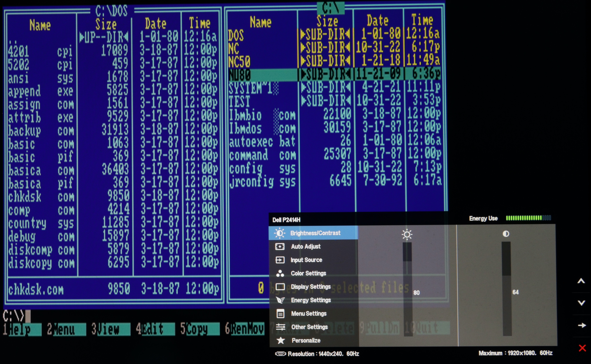The width and height of the screenshot is (591, 364).
Task: Select the TEST sub-directory row
Action: pos(335,101)
